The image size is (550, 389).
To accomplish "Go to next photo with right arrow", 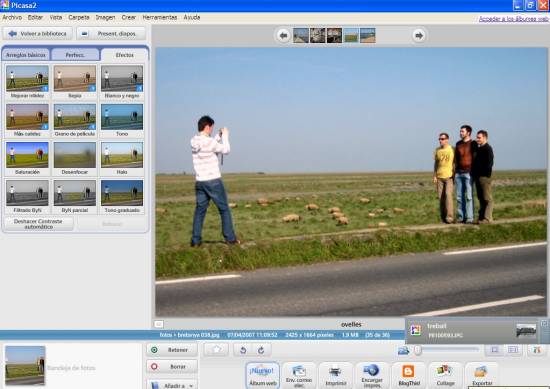I will point(418,35).
